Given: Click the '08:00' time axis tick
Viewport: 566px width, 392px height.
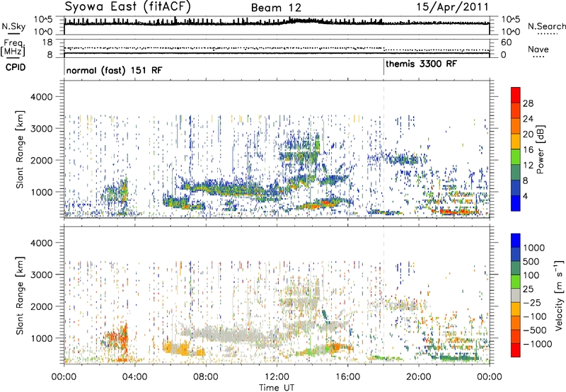Looking at the screenshot, I should [206, 377].
